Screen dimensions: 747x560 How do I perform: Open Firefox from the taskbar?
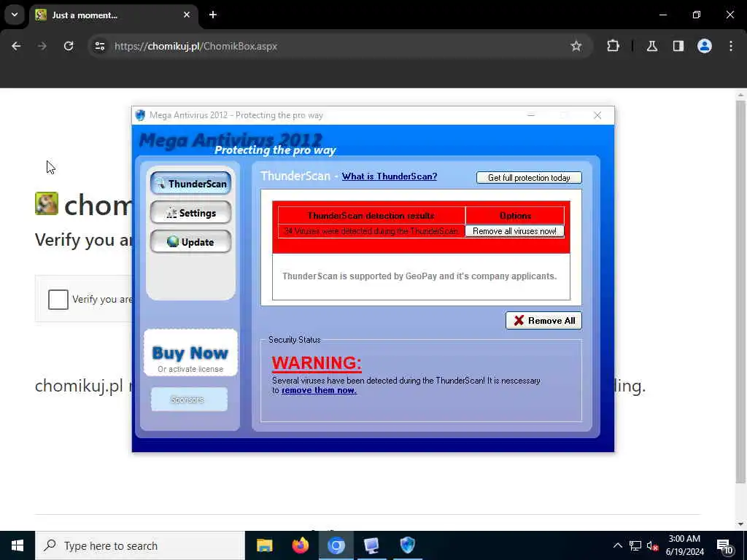point(300,545)
